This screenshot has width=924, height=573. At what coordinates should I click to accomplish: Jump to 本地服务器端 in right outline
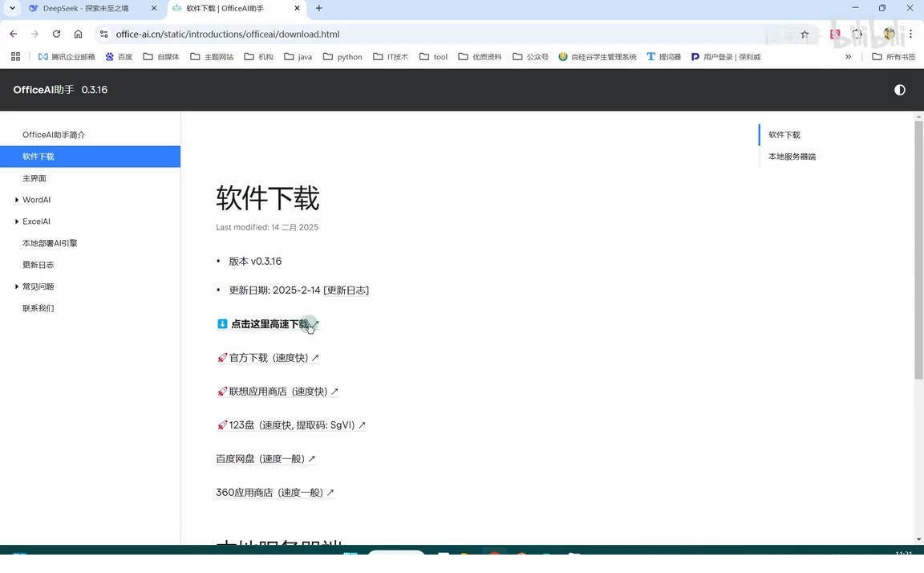tap(792, 156)
